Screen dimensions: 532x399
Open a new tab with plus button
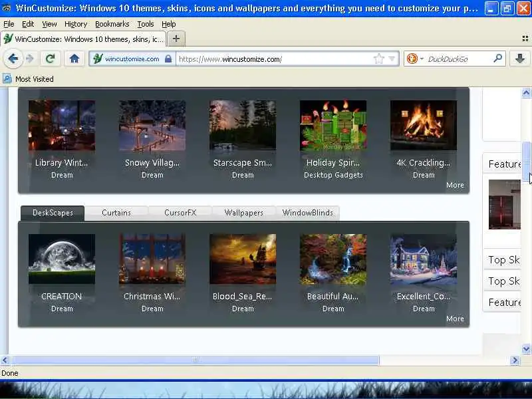[176, 39]
